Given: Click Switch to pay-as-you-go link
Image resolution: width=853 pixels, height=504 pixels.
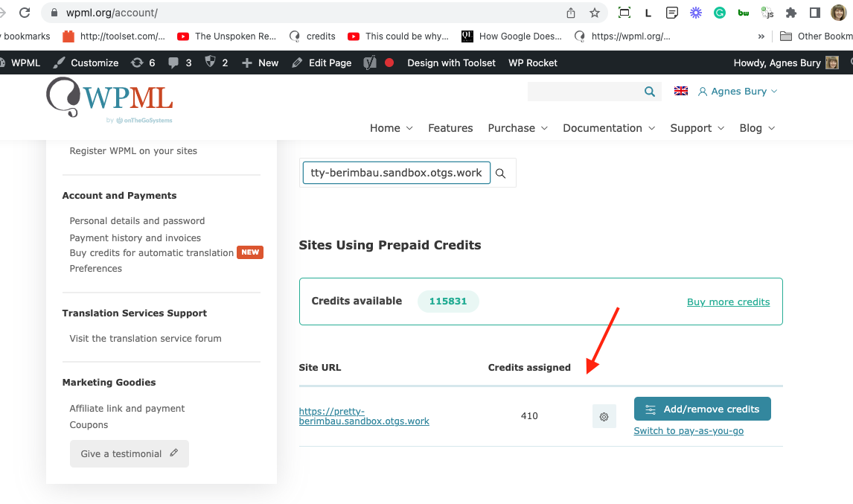Looking at the screenshot, I should click(689, 430).
